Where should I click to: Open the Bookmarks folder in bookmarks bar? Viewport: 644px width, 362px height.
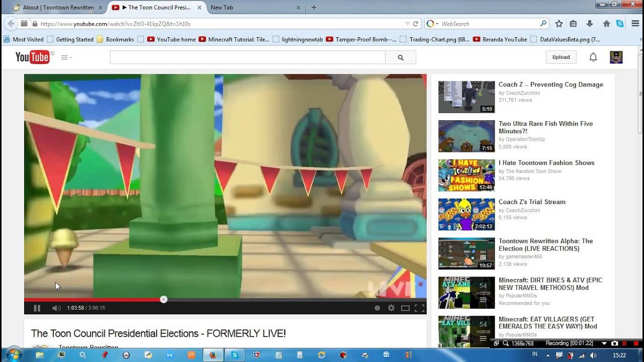(115, 39)
